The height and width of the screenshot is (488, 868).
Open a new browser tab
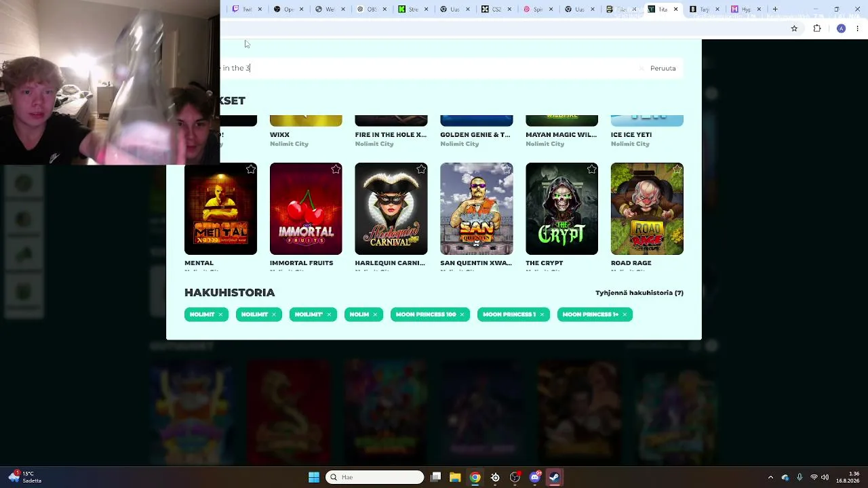[775, 9]
